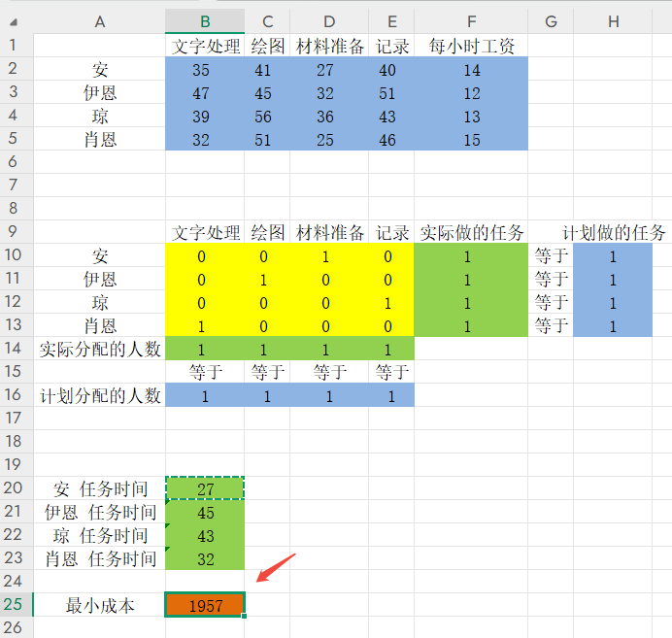Screen dimensions: 672x638
Task: Click cell B21 showing 45
Action: pos(205,512)
